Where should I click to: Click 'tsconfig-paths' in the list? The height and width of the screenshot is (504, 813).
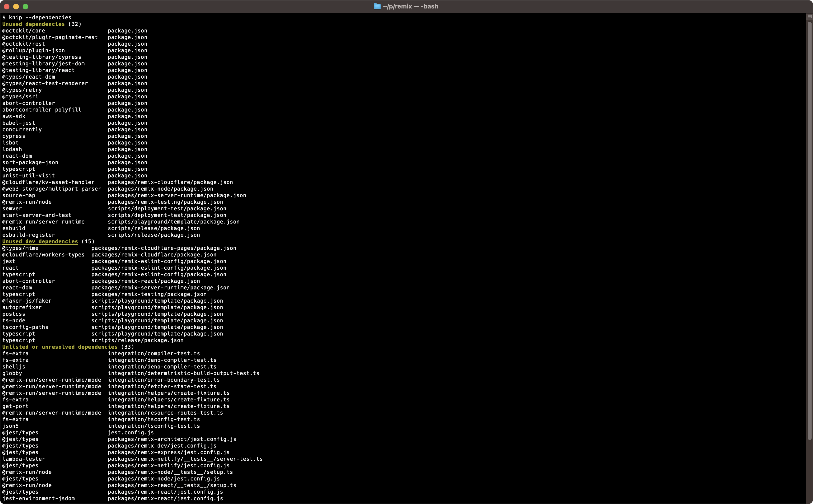click(25, 327)
